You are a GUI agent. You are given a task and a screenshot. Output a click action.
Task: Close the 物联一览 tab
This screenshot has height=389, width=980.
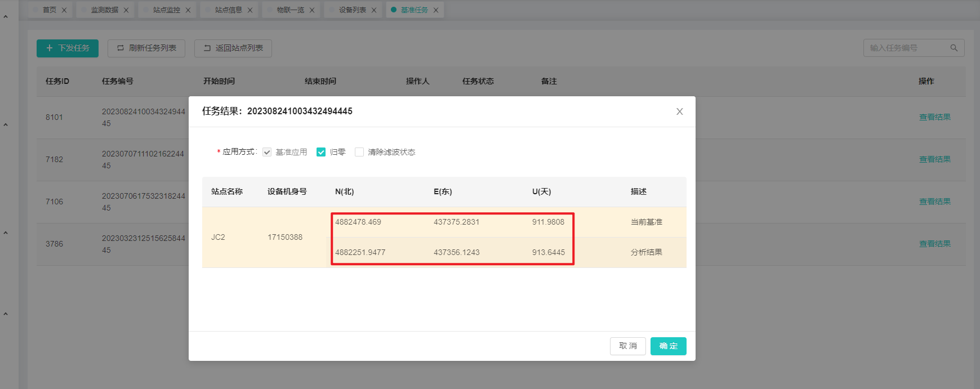tap(312, 10)
